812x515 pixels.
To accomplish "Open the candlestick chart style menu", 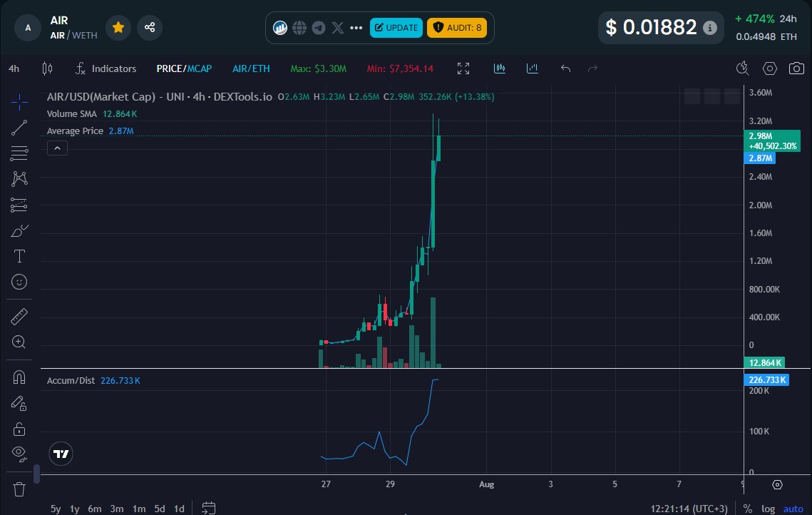I will 47,68.
